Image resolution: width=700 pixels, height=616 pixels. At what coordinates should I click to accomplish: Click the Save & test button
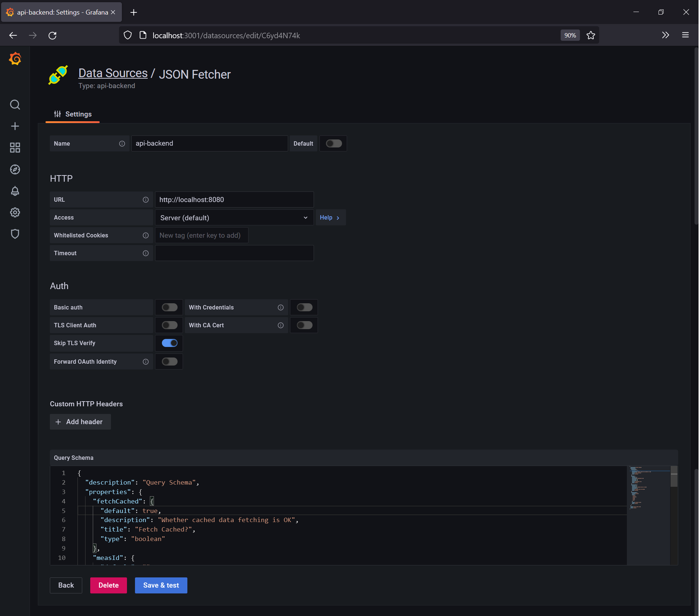coord(161,585)
